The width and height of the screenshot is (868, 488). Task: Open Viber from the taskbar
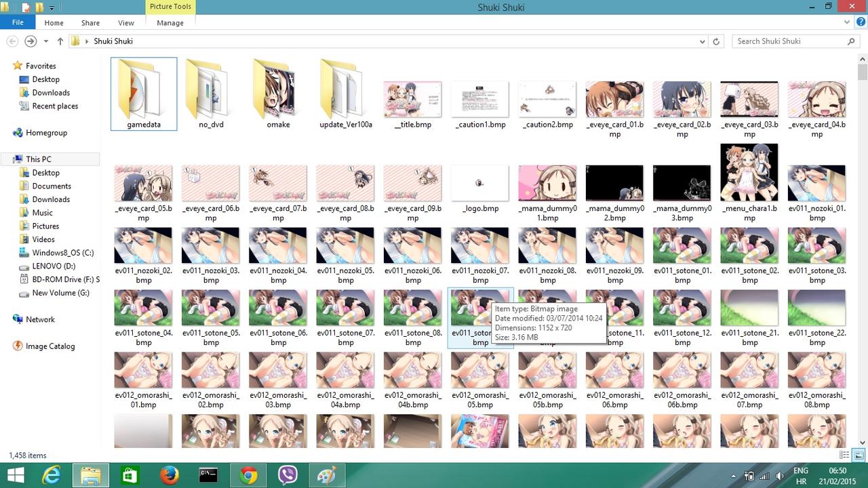click(288, 476)
